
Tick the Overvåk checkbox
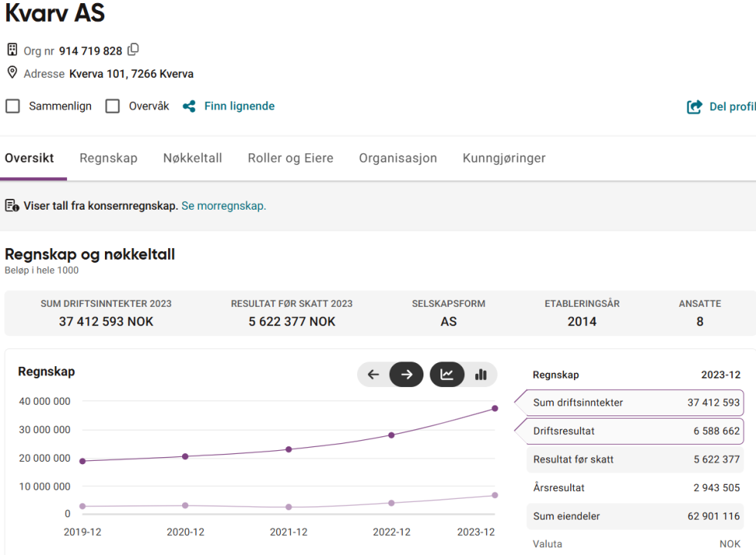[x=113, y=106]
